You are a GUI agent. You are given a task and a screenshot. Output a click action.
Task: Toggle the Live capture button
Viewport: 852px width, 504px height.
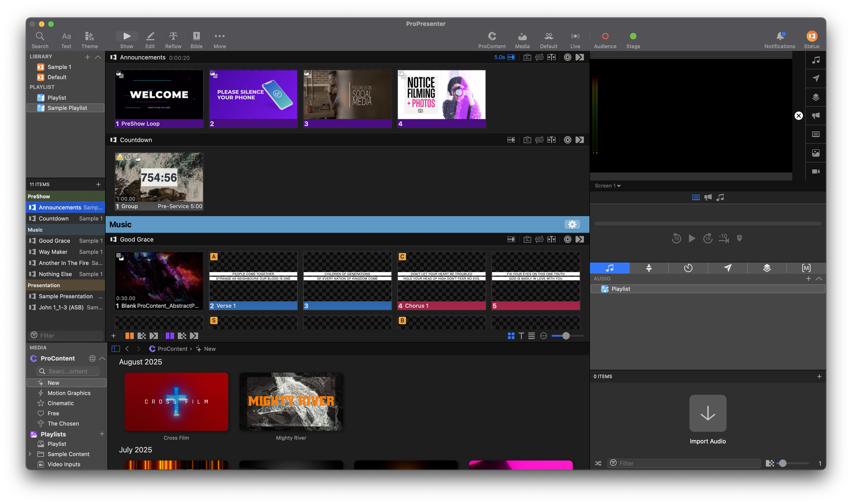pyautogui.click(x=575, y=40)
